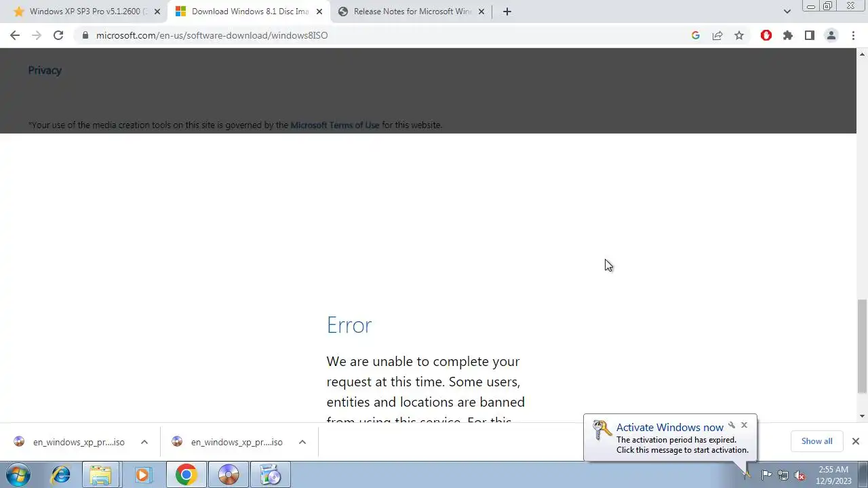Click the address bar URL
868x488 pixels.
coord(212,35)
